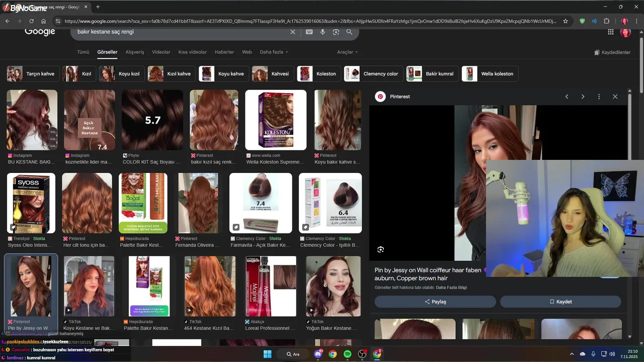Open Spotify from the taskbar
The width and height of the screenshot is (644, 362).
coord(347,354)
